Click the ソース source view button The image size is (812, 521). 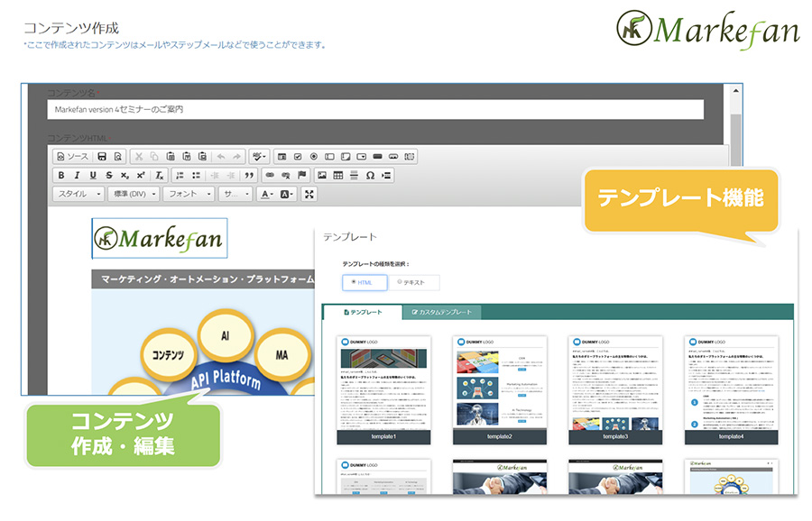[72, 156]
